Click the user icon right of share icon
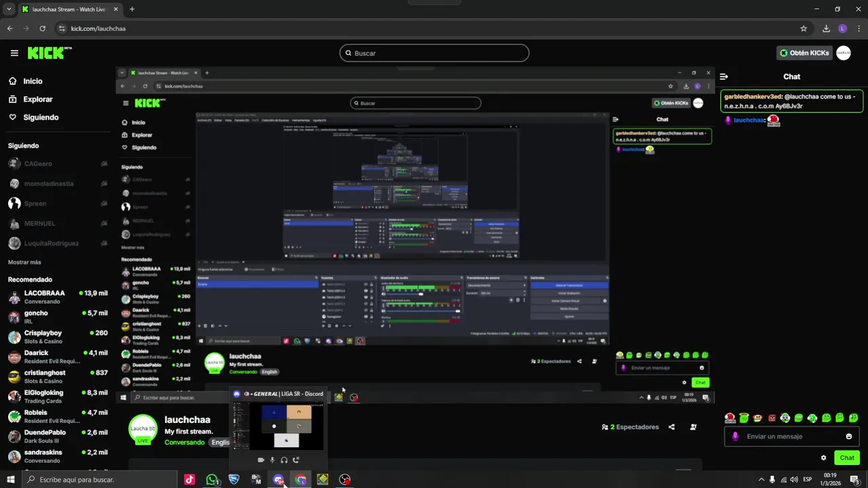 (x=693, y=427)
